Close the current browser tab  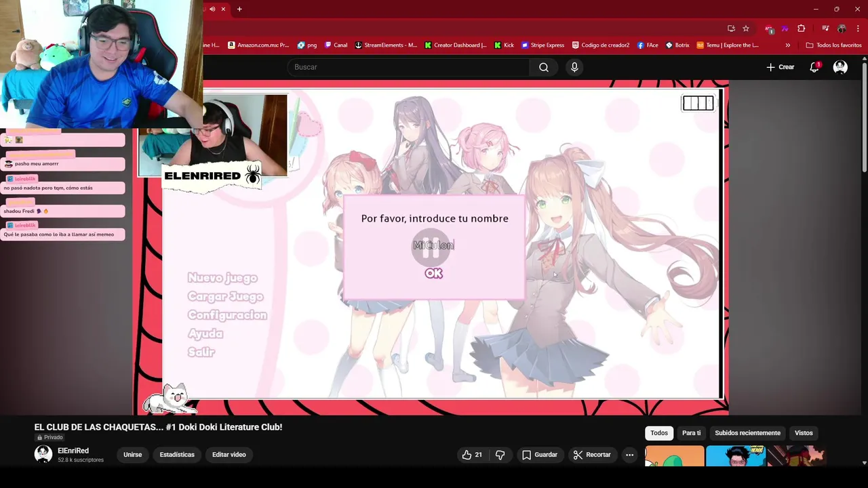[x=223, y=9]
